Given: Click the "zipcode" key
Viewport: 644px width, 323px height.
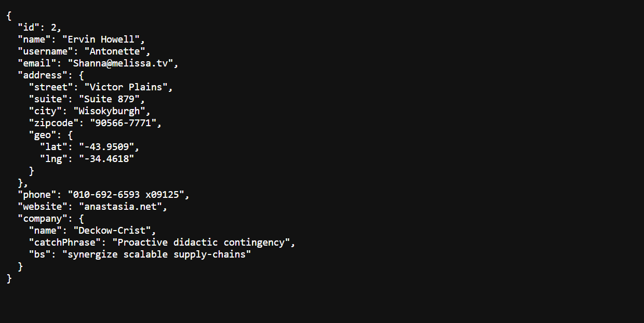Looking at the screenshot, I should tap(53, 123).
